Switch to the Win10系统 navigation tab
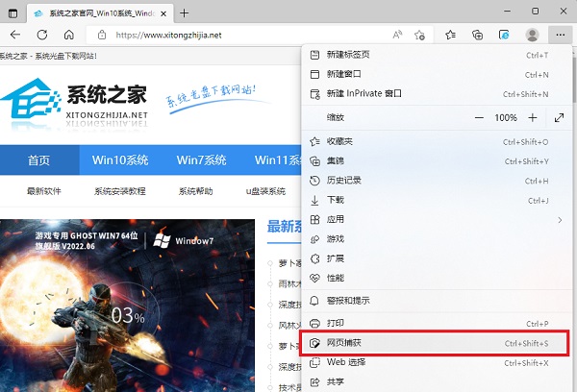This screenshot has height=392, width=577. pyautogui.click(x=120, y=159)
